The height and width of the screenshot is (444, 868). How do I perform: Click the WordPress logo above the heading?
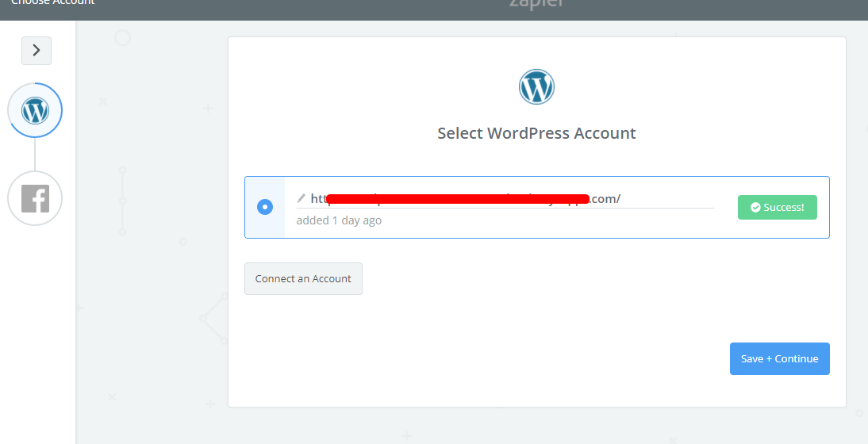[536, 86]
